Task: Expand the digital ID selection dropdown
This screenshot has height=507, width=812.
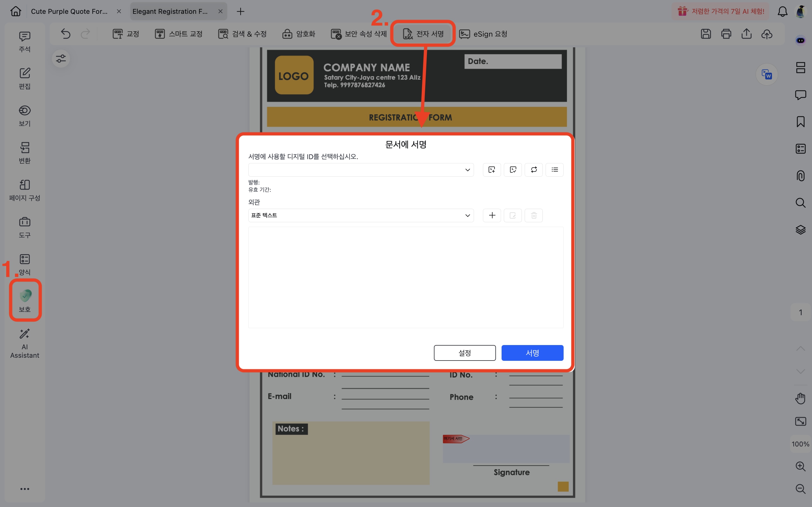Action: [x=361, y=170]
